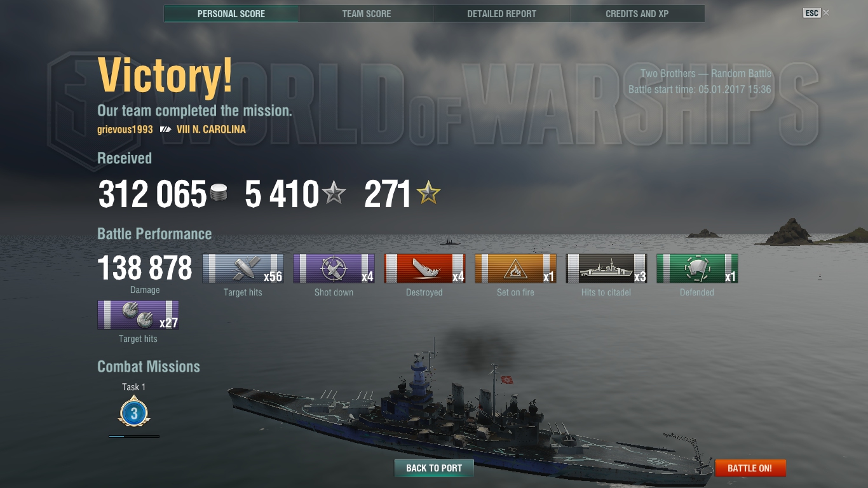Open the Credits and XP tab
This screenshot has width=868, height=488.
pyautogui.click(x=637, y=13)
